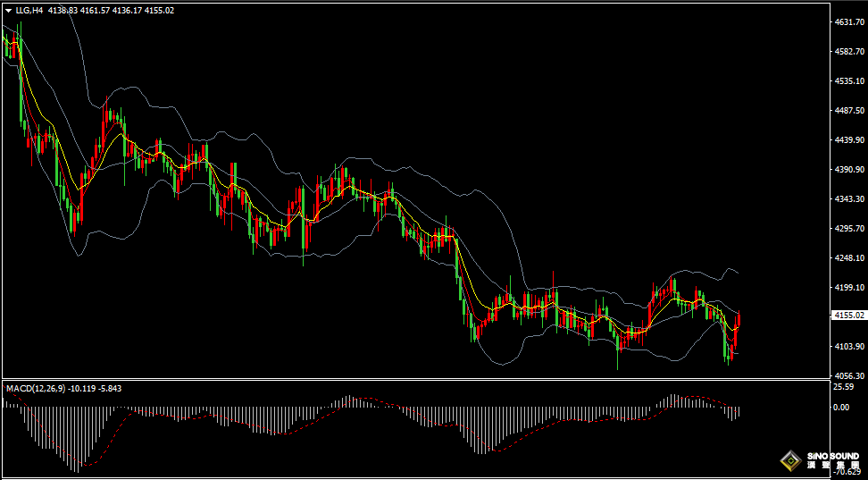Click the high price 4161.57 in header
This screenshot has width=868, height=480.
tap(94, 10)
